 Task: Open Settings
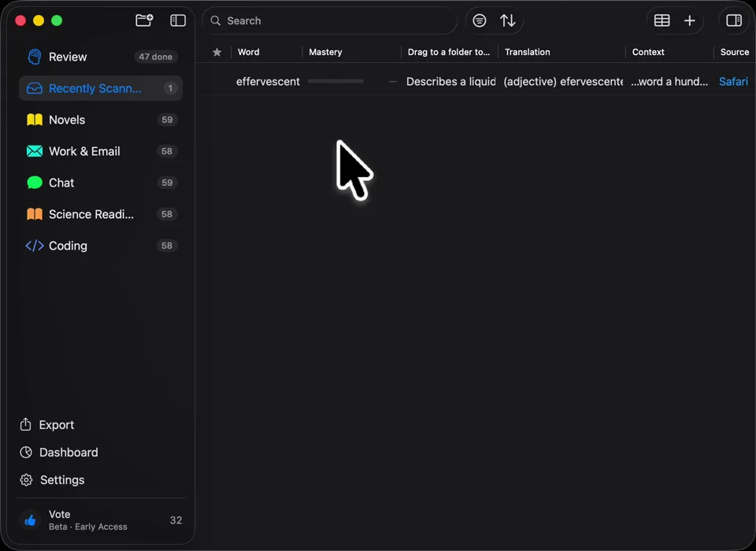[x=52, y=480]
